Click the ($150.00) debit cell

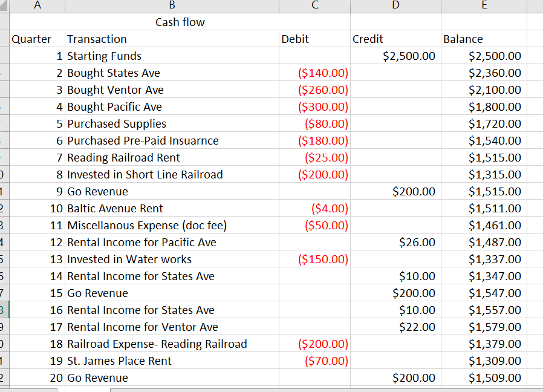pyautogui.click(x=314, y=260)
